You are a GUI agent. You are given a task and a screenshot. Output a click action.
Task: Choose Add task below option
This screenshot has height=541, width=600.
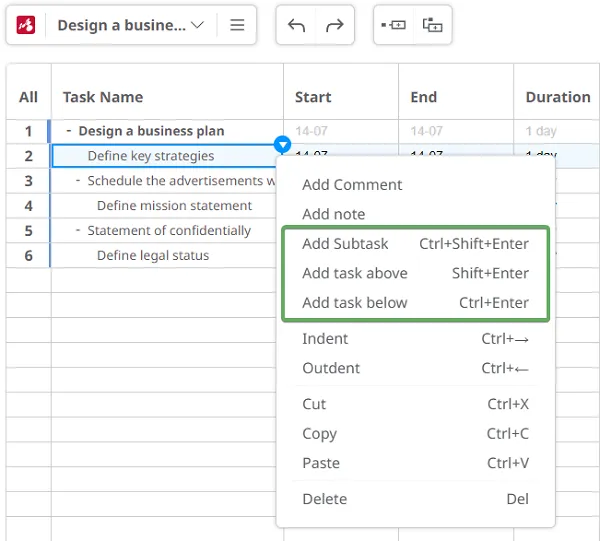click(x=355, y=303)
